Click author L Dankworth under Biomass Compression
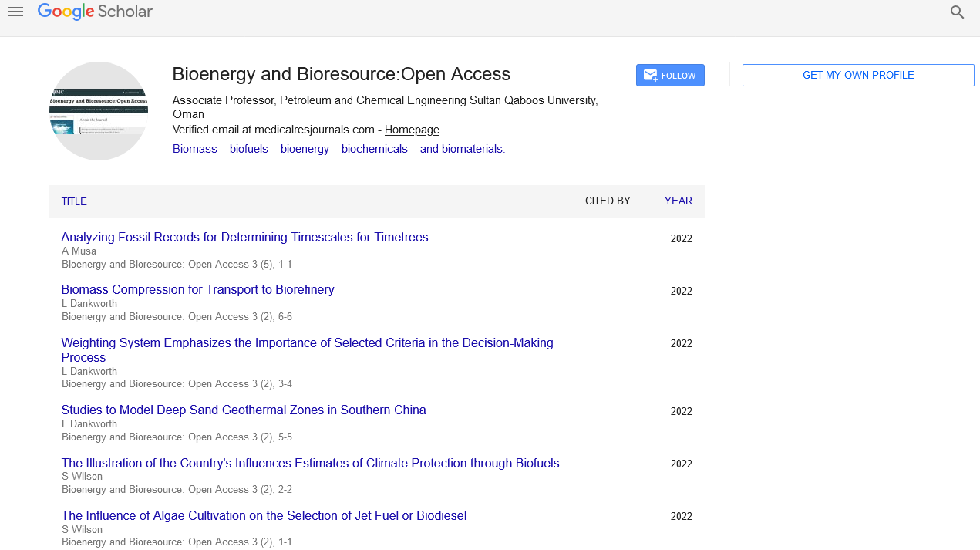980x550 pixels. point(89,303)
